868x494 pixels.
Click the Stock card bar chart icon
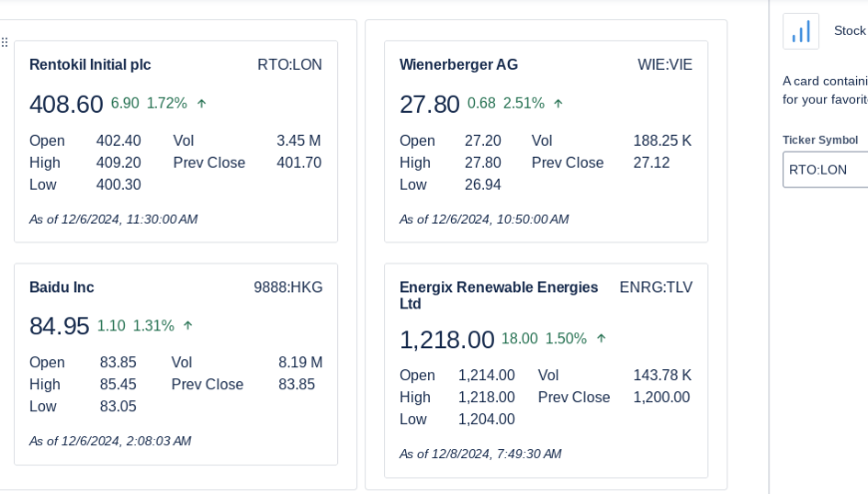click(x=800, y=32)
